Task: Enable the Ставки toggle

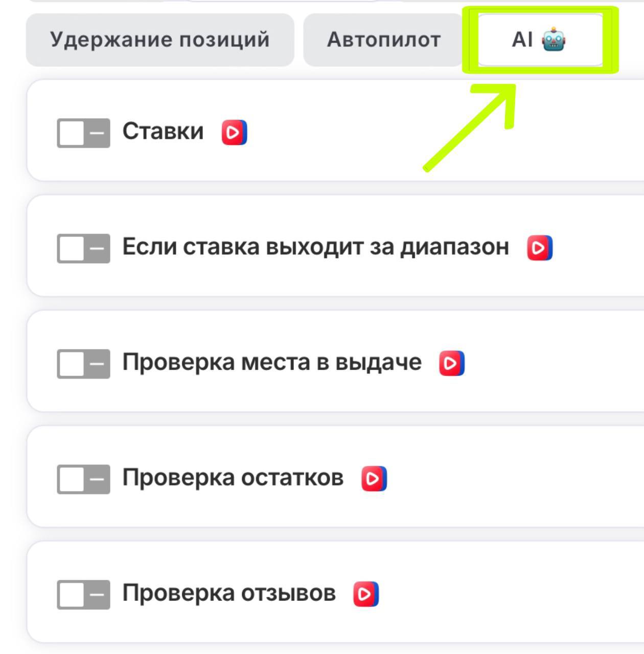Action: (83, 133)
